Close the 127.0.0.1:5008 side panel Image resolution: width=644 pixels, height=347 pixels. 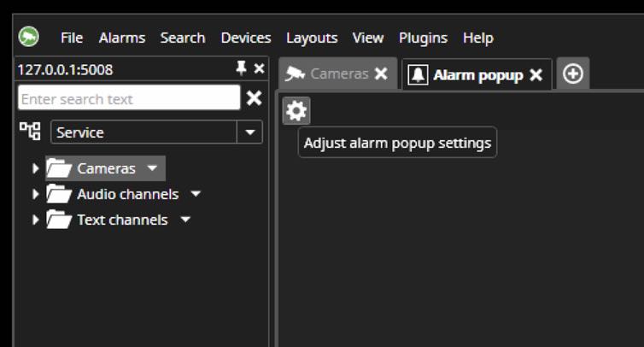tap(260, 68)
